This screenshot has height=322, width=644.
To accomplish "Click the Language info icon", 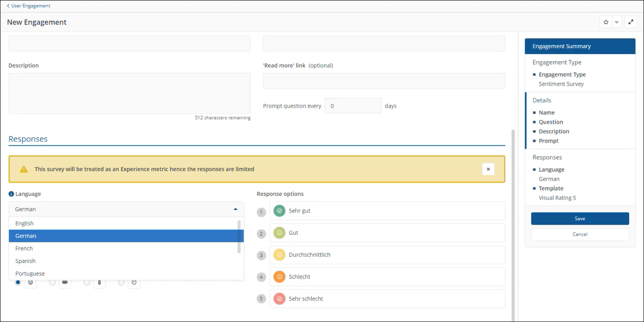I will pyautogui.click(x=11, y=194).
